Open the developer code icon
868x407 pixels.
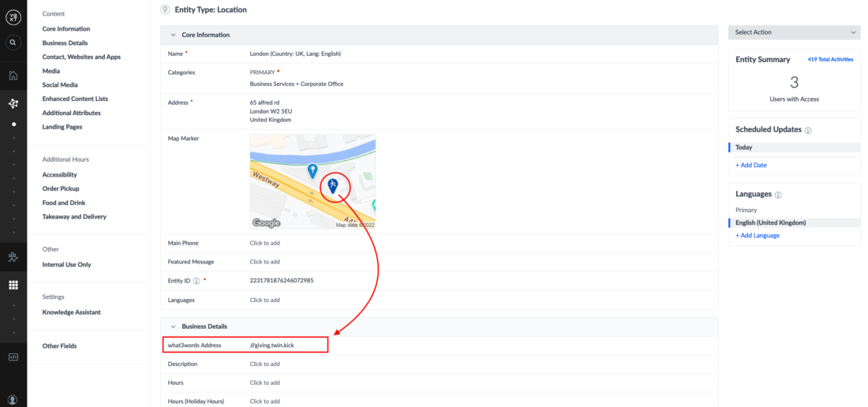tap(13, 357)
